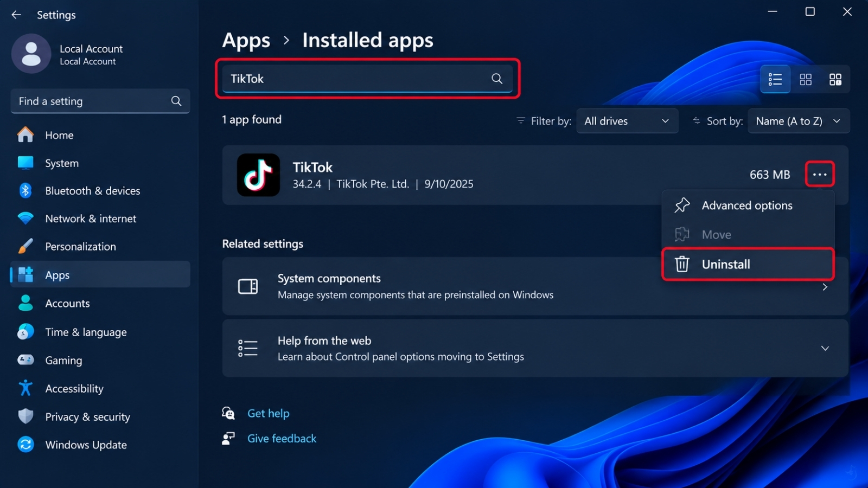Click the Apps breadcrumb link
The height and width of the screenshot is (488, 868).
(x=246, y=41)
